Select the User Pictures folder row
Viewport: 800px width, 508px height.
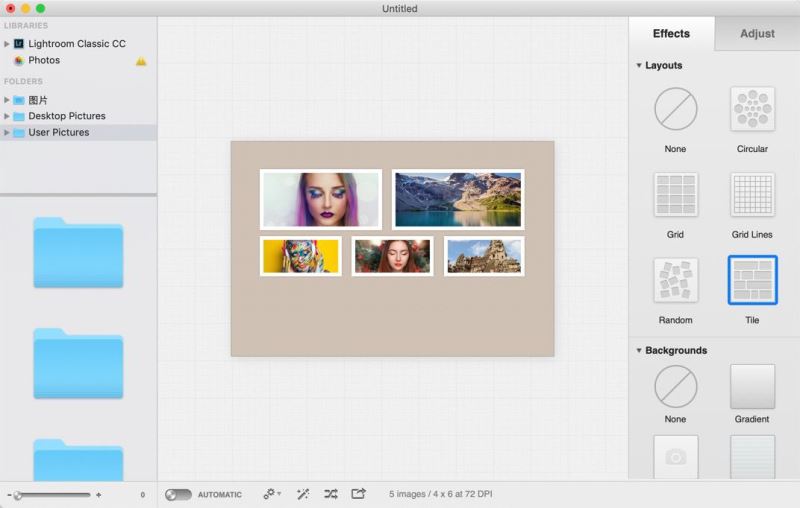[x=79, y=133]
